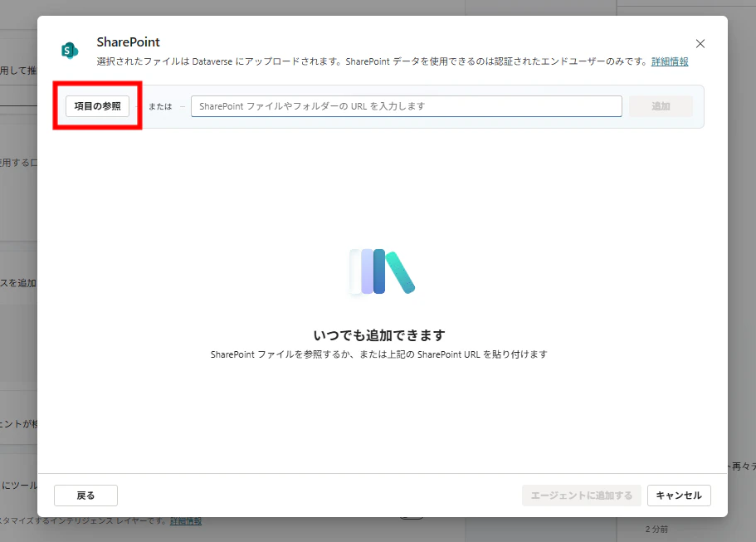The height and width of the screenshot is (542, 756).
Task: Click the disabled 追加 button
Action: 661,106
